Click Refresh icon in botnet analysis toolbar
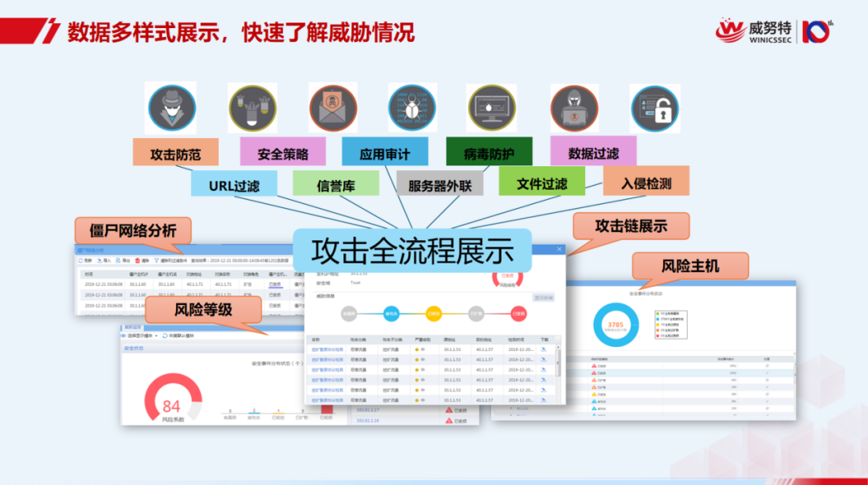 (81, 260)
